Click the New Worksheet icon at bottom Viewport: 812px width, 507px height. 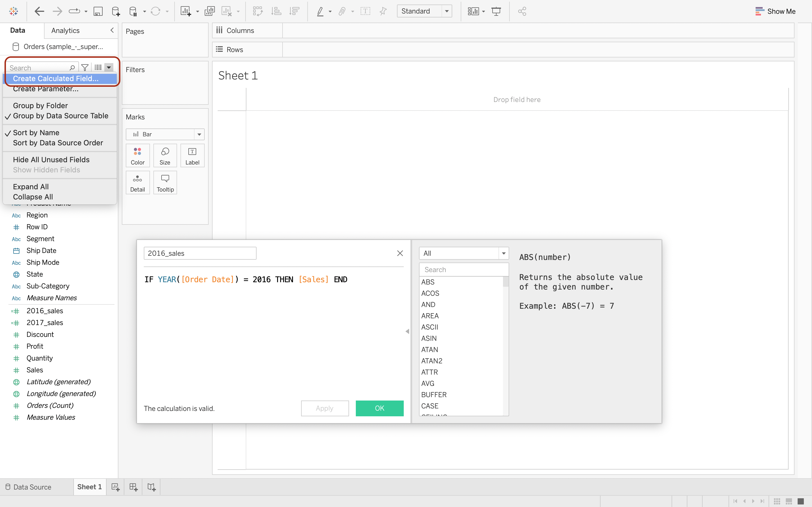click(115, 487)
